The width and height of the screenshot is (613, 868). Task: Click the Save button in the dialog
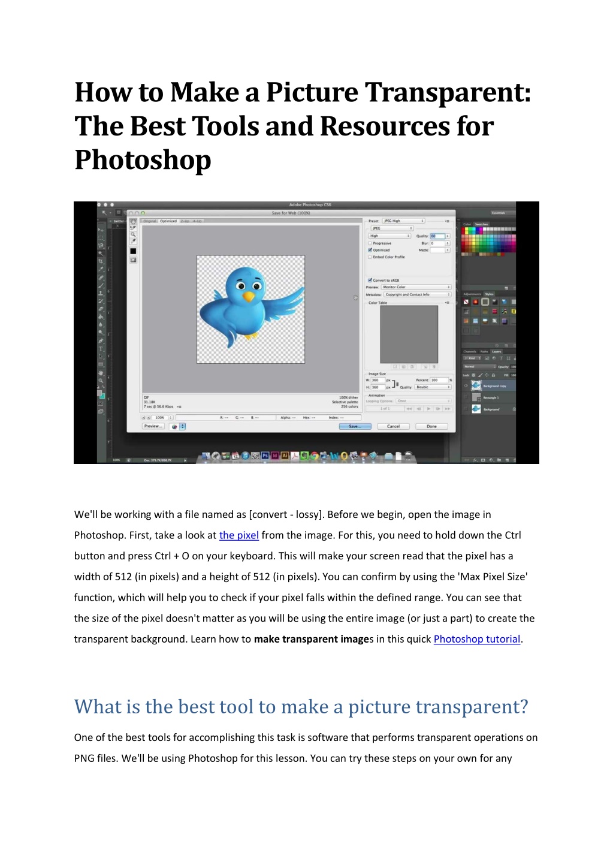(355, 427)
